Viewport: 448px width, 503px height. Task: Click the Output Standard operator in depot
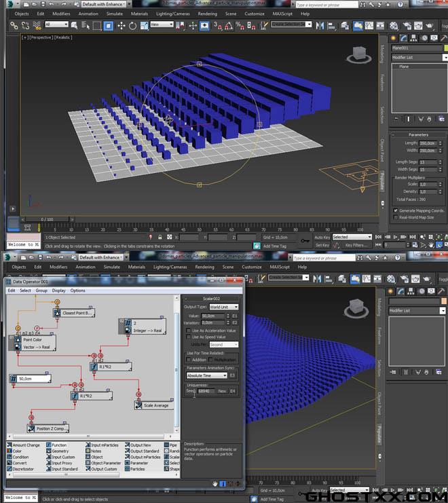tap(142, 451)
